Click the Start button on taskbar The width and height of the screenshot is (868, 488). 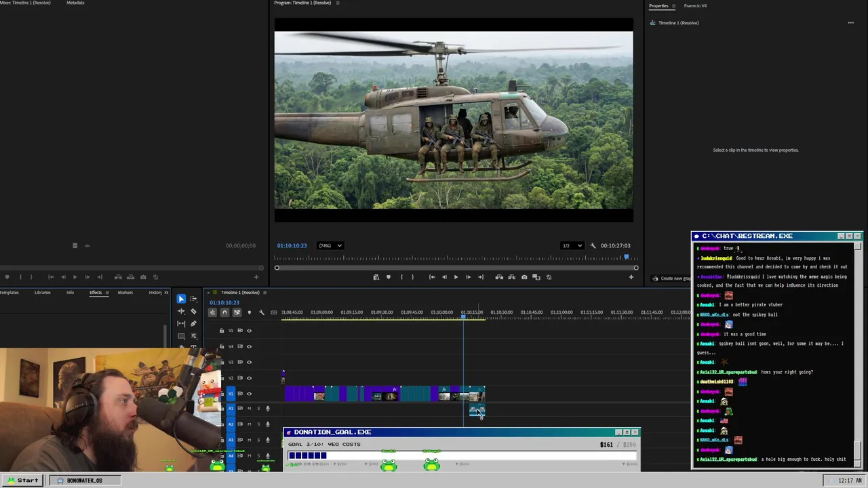[22, 480]
